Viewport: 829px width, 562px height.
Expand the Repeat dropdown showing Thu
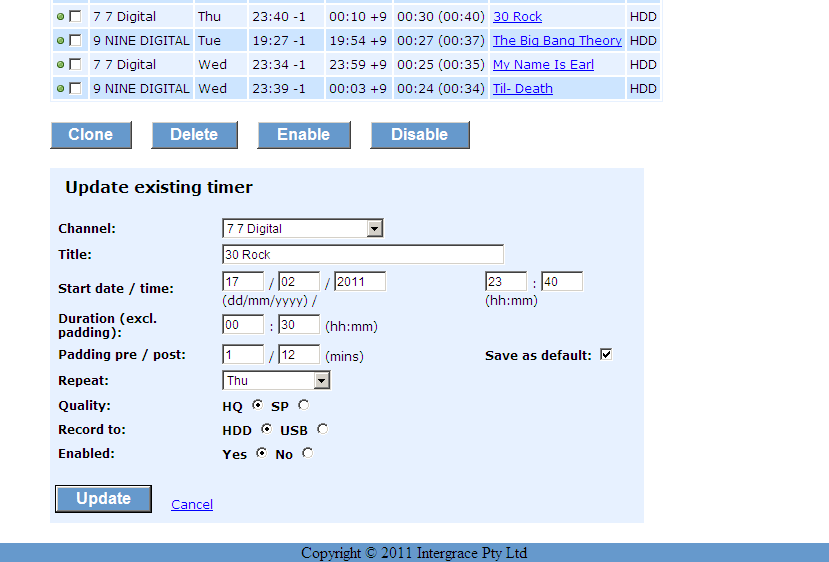[x=321, y=381]
